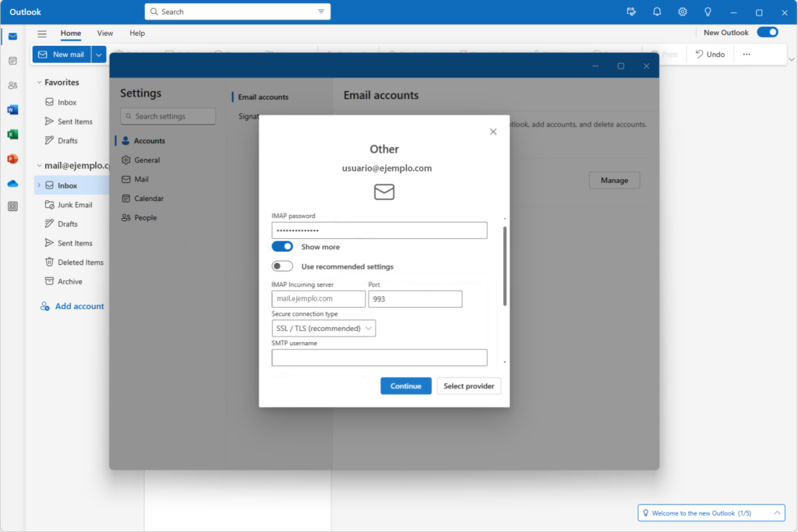Expand the New mail dropdown arrow
This screenshot has width=798, height=532.
click(99, 55)
